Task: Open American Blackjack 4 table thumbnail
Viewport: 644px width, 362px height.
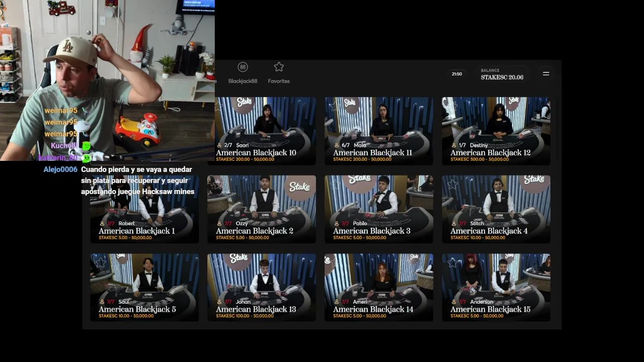Action: point(496,209)
